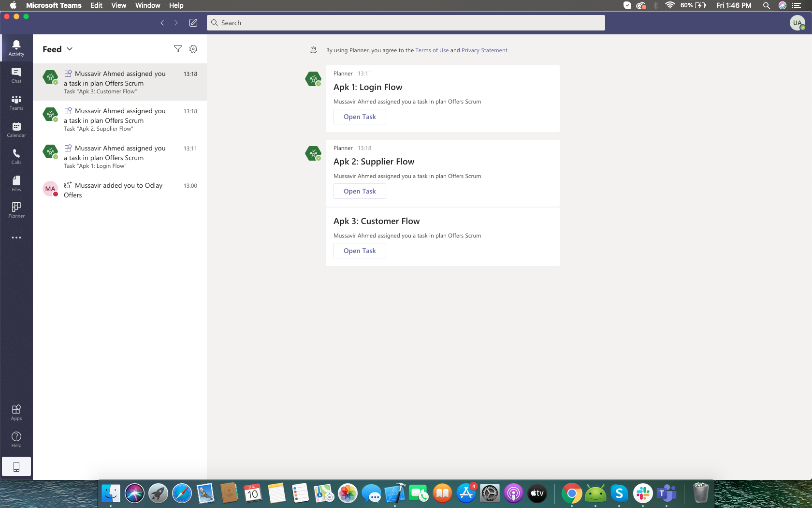Open the Teams section in sidebar

tap(16, 102)
